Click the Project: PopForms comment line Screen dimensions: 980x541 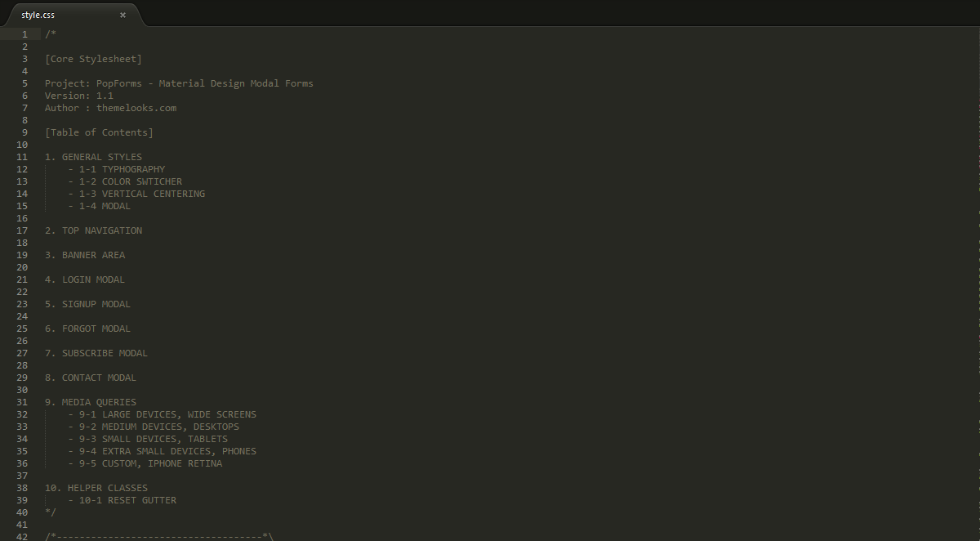tap(179, 83)
